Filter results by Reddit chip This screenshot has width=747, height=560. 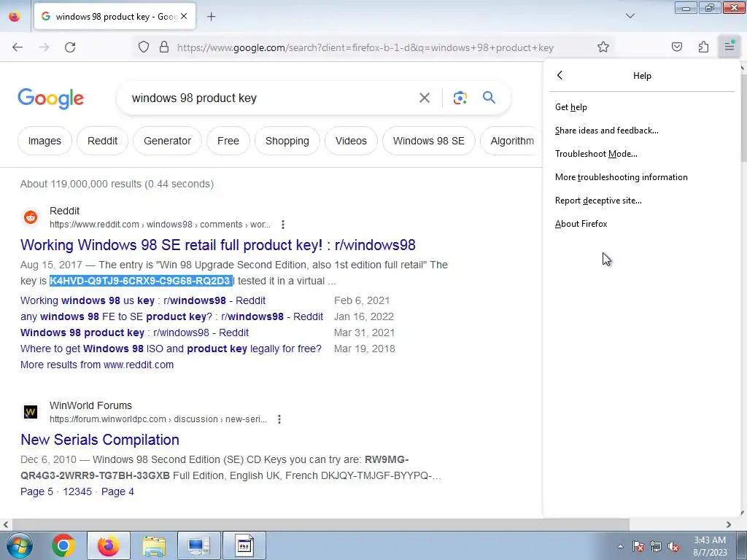102,141
